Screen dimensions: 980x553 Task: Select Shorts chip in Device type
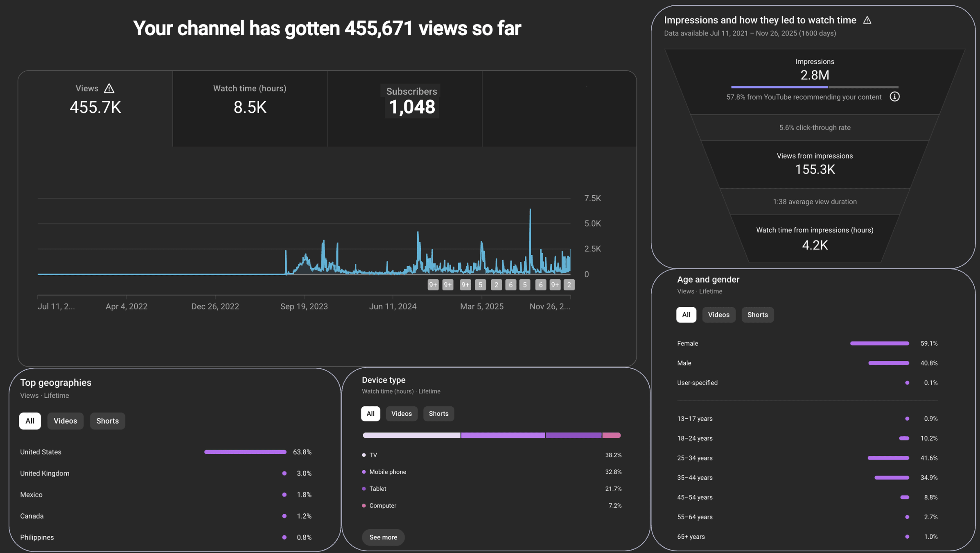(438, 413)
